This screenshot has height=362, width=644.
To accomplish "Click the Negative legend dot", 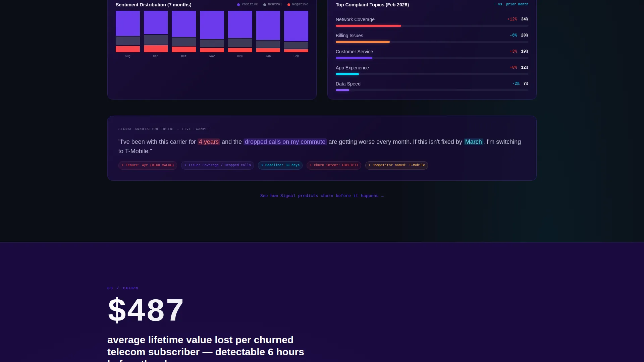I will [289, 5].
